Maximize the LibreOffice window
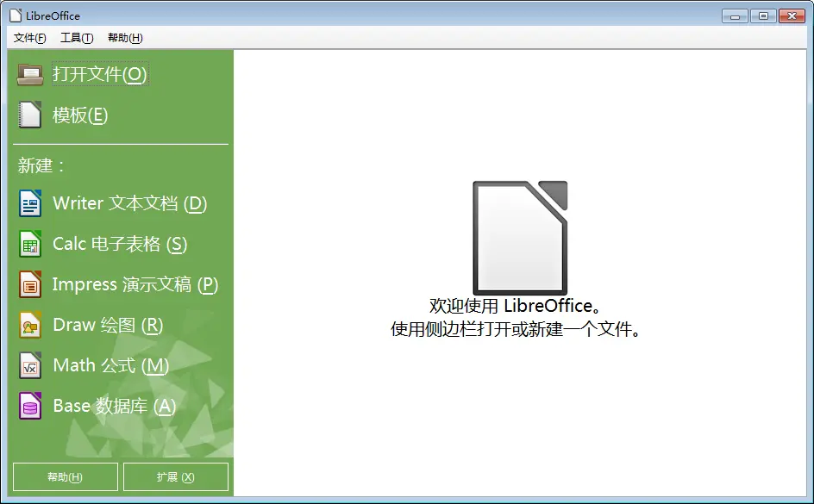Viewport: 814px width, 504px height. 763,16
